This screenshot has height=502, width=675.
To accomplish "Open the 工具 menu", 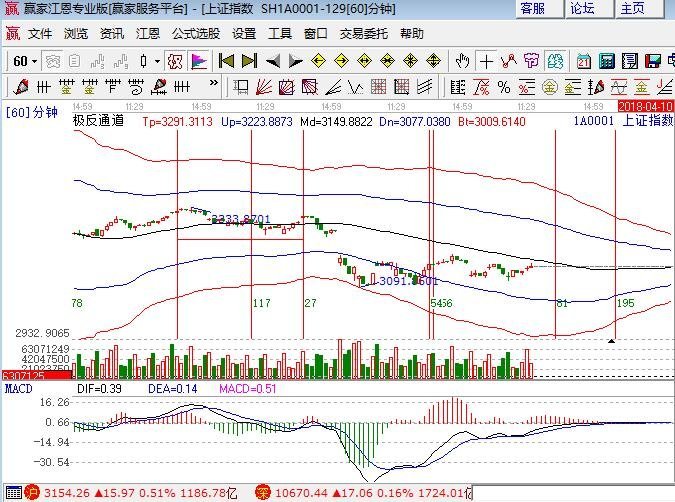I will click(x=280, y=34).
